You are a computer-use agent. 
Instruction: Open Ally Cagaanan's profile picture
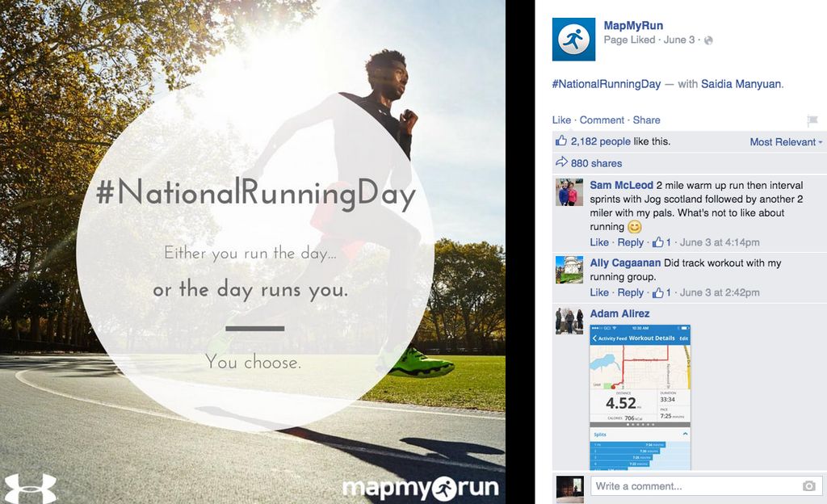569,270
